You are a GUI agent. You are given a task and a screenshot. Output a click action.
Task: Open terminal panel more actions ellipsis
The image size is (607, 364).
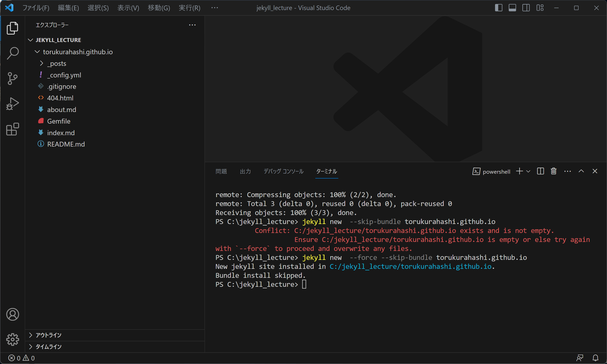[567, 171]
